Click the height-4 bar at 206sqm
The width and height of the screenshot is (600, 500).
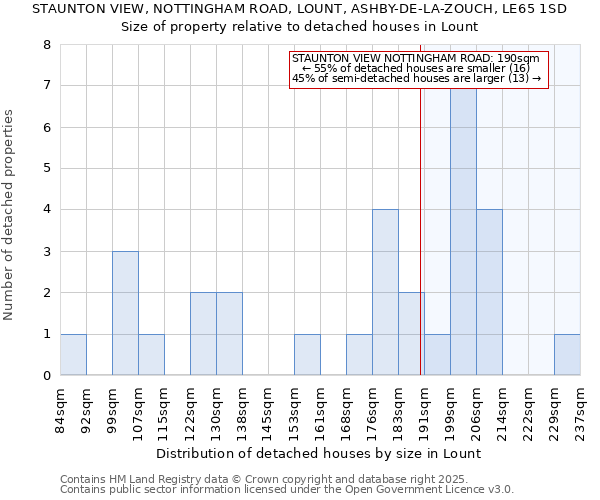tap(489, 292)
